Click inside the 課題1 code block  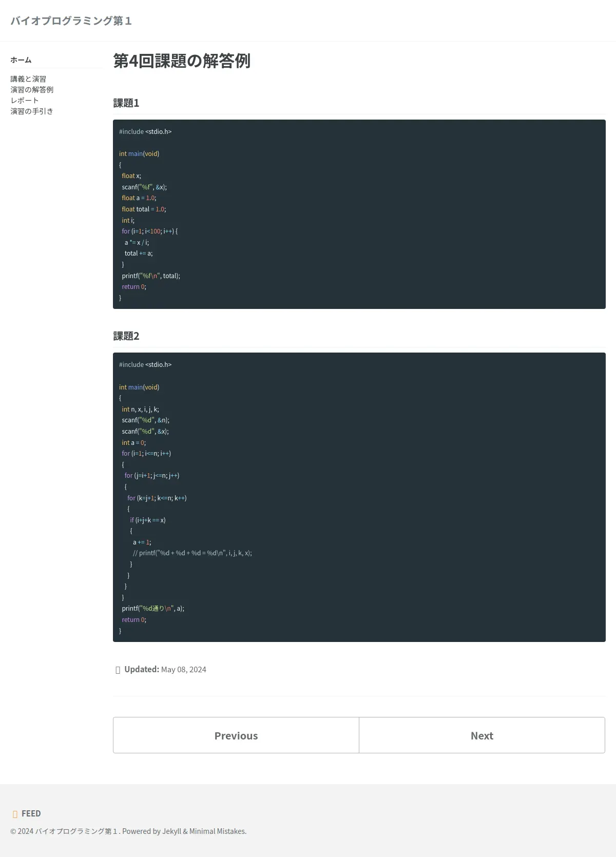359,215
